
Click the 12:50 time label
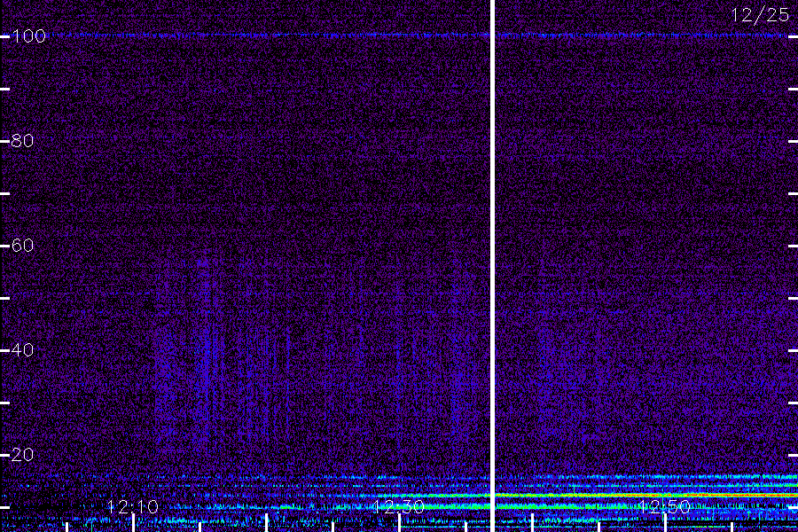[x=665, y=506]
